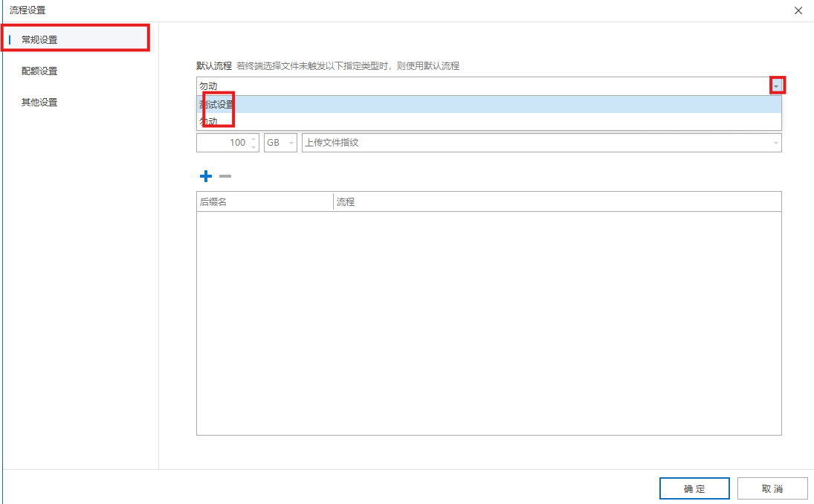Click the 默认流程 combo box text field

(x=482, y=86)
